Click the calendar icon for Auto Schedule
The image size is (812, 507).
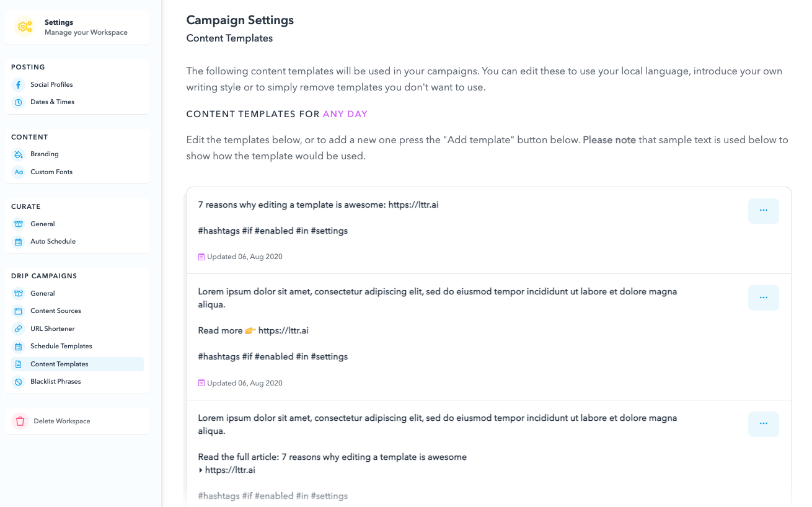[x=19, y=242]
